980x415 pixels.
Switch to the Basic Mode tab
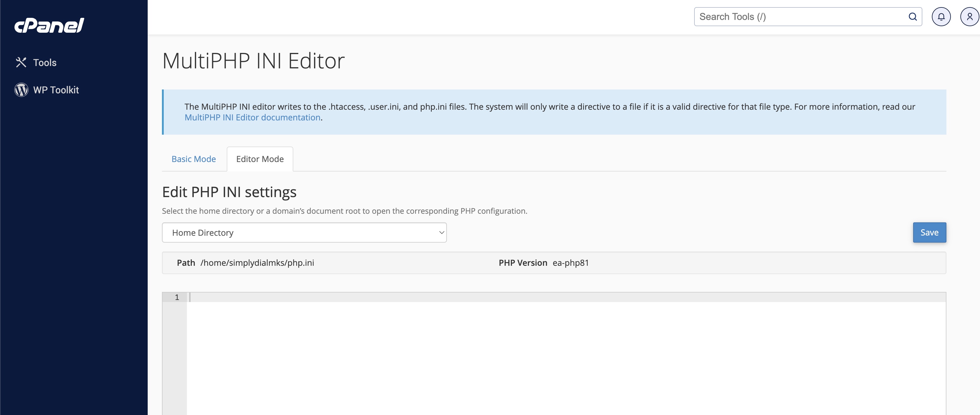pos(194,159)
